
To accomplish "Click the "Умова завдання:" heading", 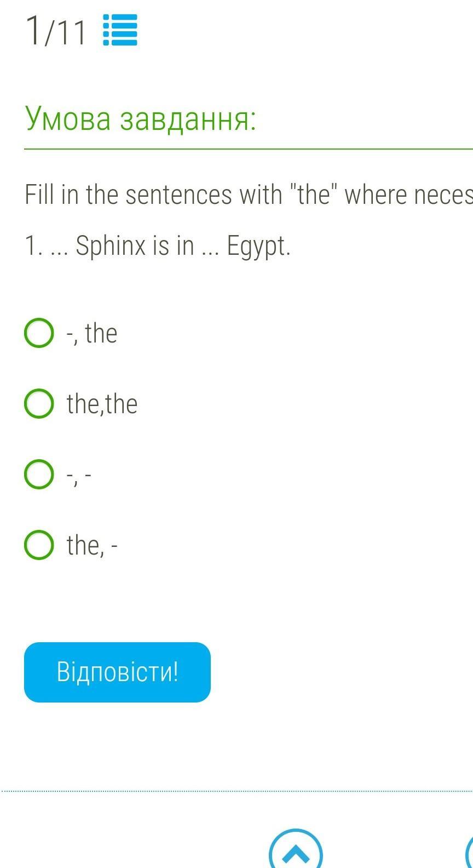I will point(141,118).
